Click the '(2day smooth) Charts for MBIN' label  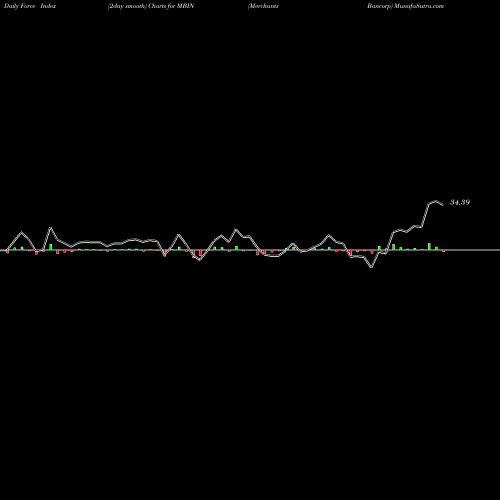point(151,6)
